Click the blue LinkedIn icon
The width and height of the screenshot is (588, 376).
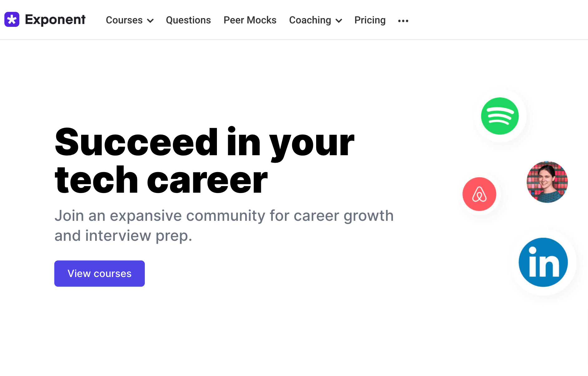coord(543,262)
